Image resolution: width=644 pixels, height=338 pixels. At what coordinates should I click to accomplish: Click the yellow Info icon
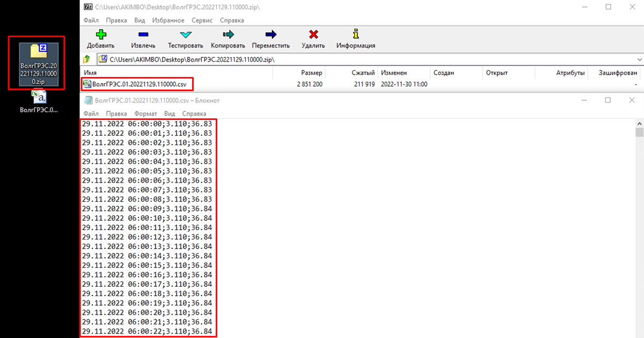[356, 35]
